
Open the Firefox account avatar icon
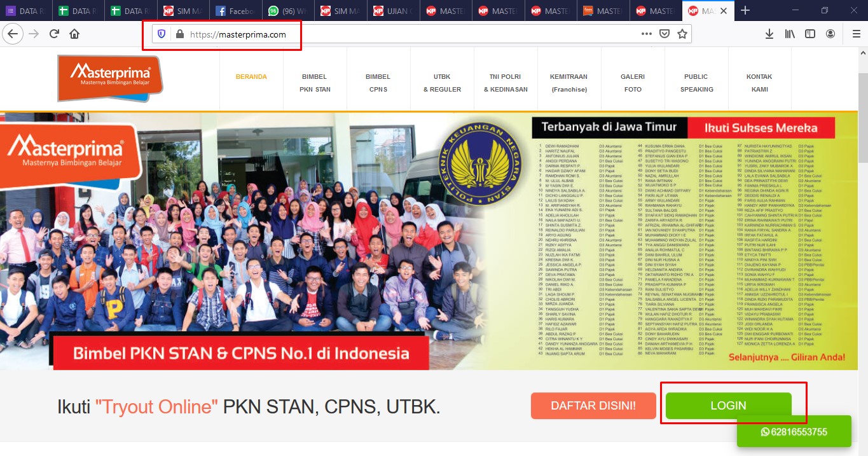click(x=830, y=34)
